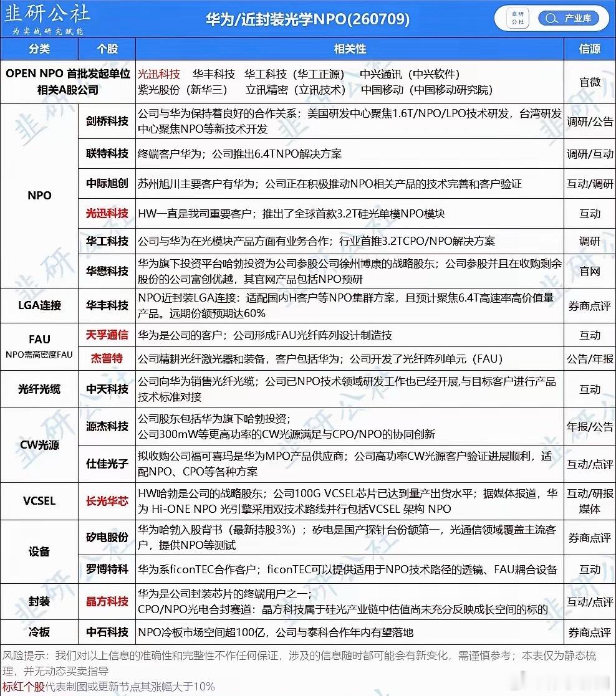Click the 个股 column header
The width and height of the screenshot is (616, 696).
coord(107,49)
